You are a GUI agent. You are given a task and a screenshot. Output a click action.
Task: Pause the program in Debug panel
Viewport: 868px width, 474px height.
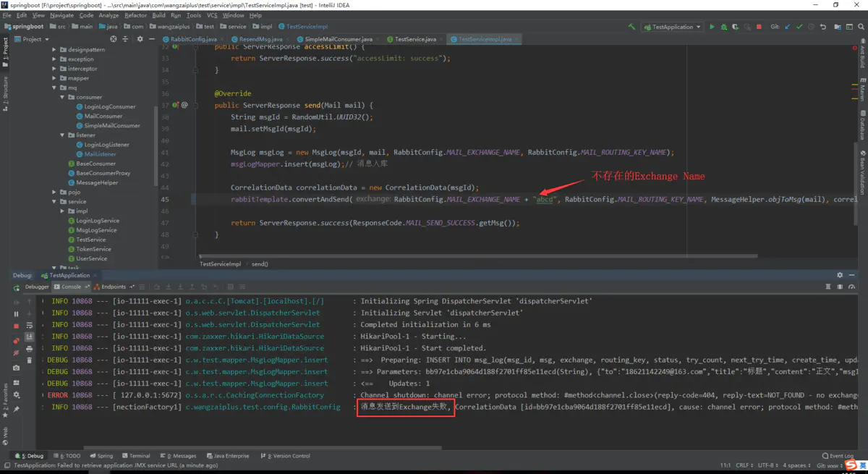16,314
